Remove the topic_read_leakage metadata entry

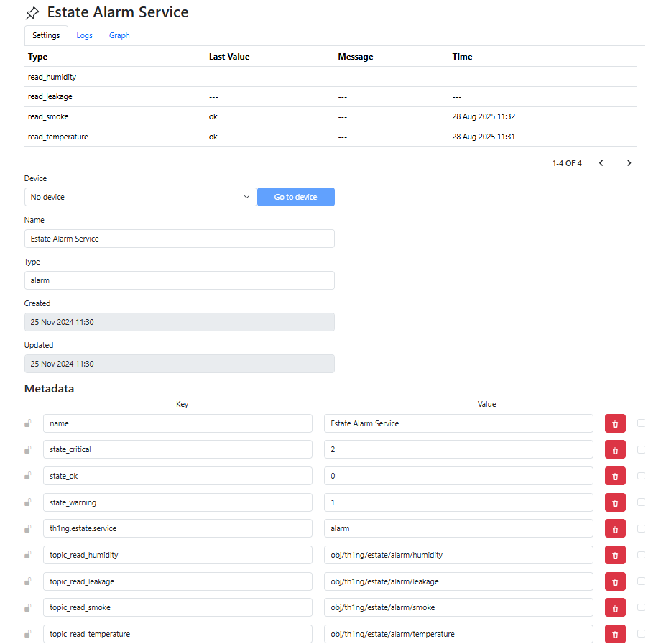tap(615, 581)
